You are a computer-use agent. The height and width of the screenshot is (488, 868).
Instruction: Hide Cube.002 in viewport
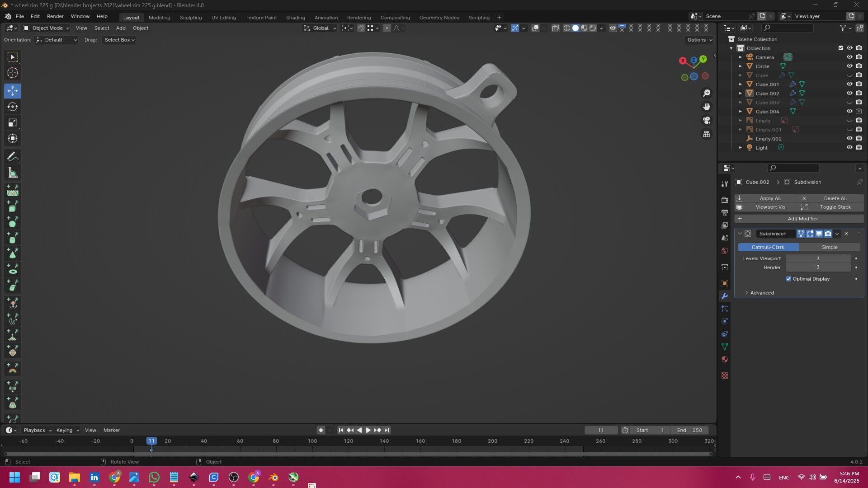(849, 94)
